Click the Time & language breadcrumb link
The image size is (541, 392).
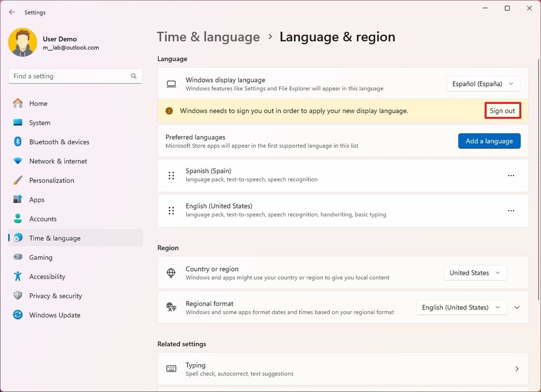pyautogui.click(x=208, y=37)
